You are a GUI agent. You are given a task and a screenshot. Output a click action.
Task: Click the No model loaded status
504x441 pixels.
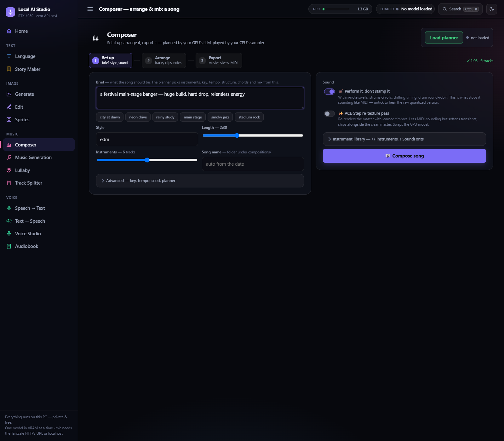(x=405, y=9)
